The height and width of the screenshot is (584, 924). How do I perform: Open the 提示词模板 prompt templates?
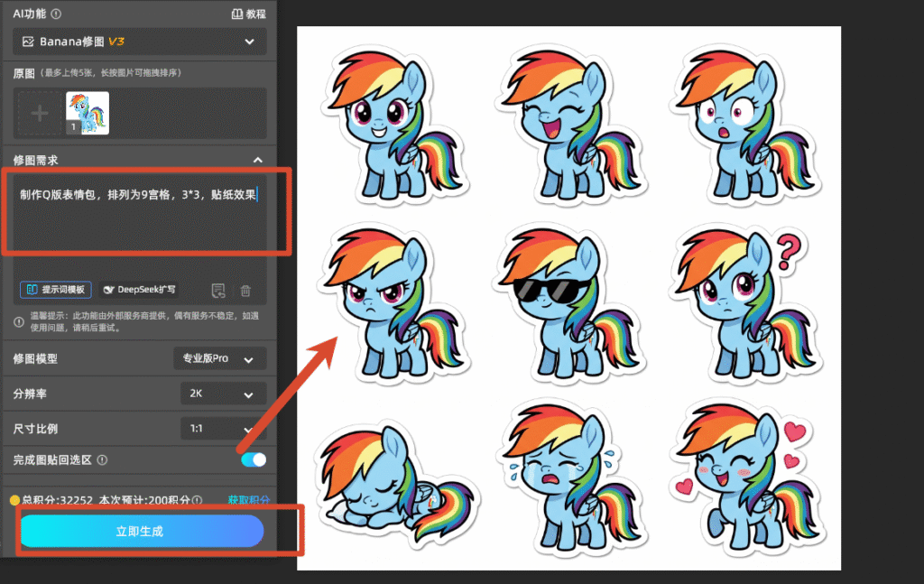click(x=56, y=290)
